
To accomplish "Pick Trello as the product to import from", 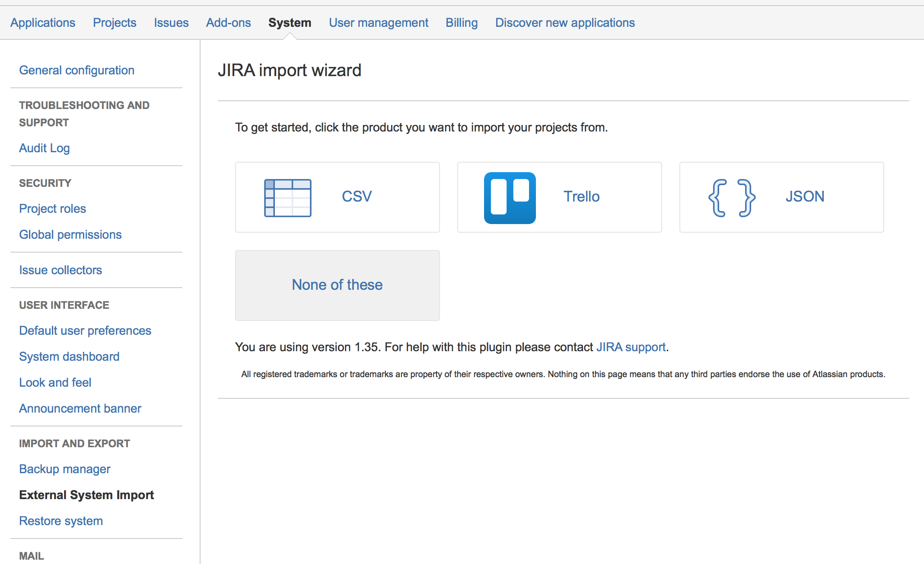I will pos(581,196).
